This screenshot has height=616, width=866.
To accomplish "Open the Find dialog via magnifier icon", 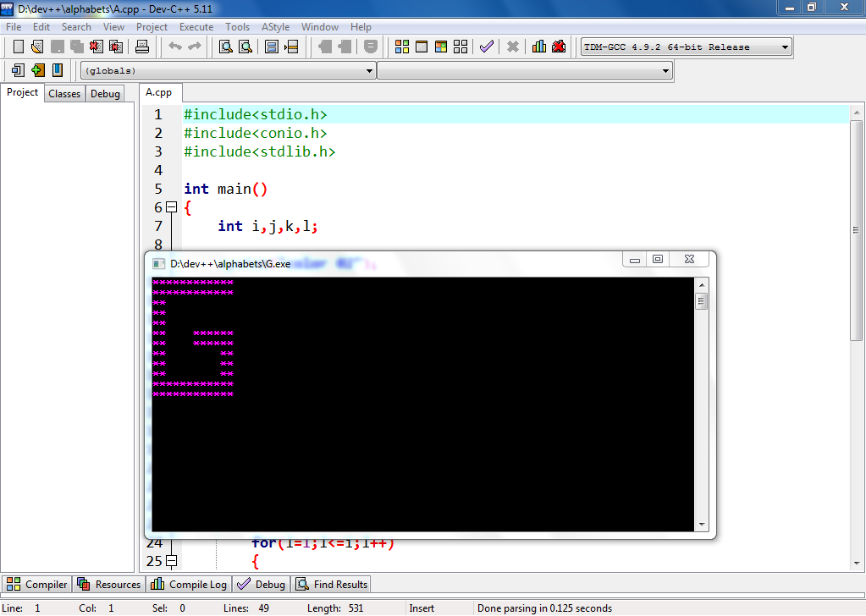I will [223, 47].
